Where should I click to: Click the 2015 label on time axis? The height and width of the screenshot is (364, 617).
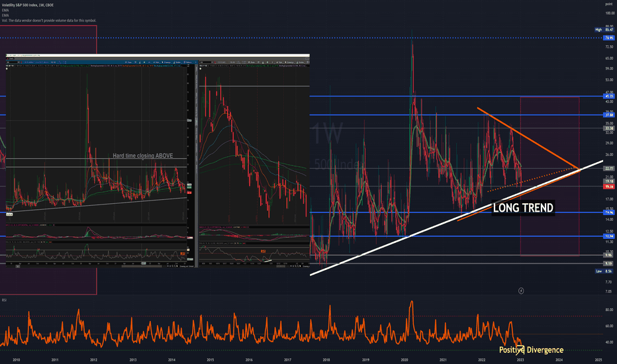pyautogui.click(x=210, y=359)
